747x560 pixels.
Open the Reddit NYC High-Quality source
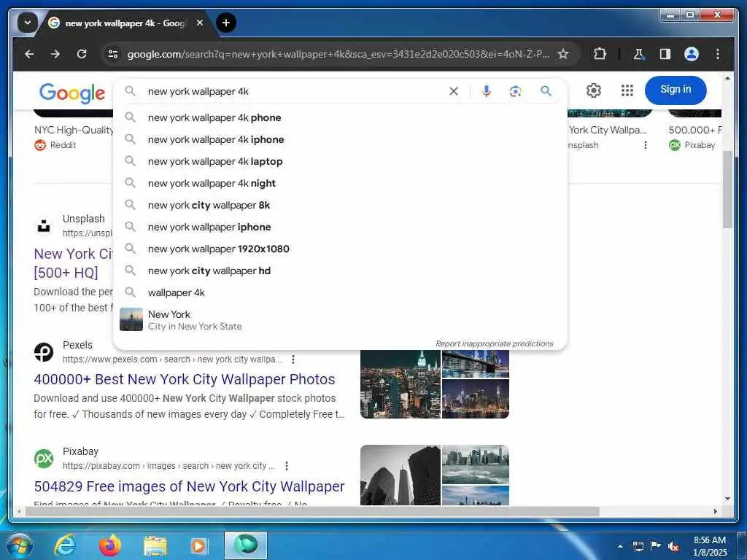(55, 145)
